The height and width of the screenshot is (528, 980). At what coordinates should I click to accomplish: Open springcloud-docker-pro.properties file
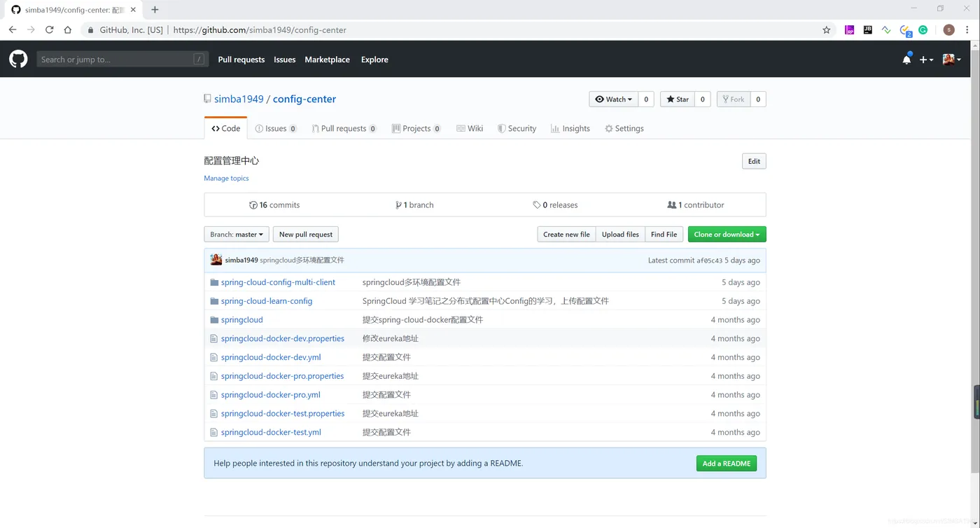(x=282, y=376)
